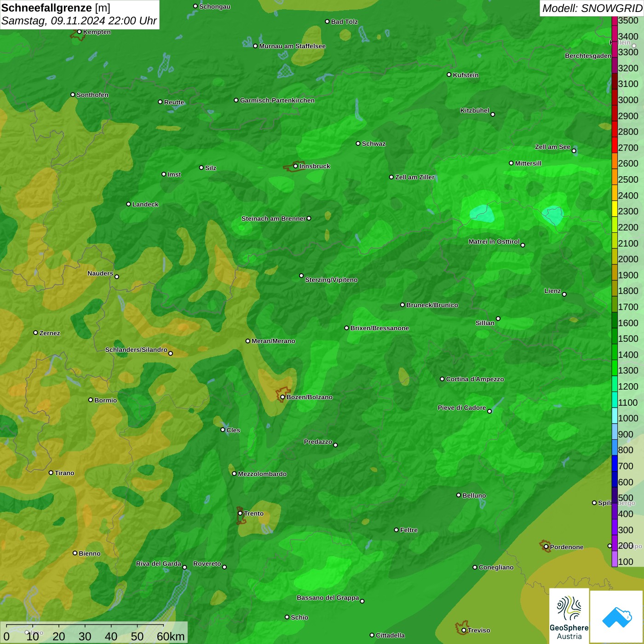
Task: Click the Riva del Garda label
Action: [x=159, y=563]
